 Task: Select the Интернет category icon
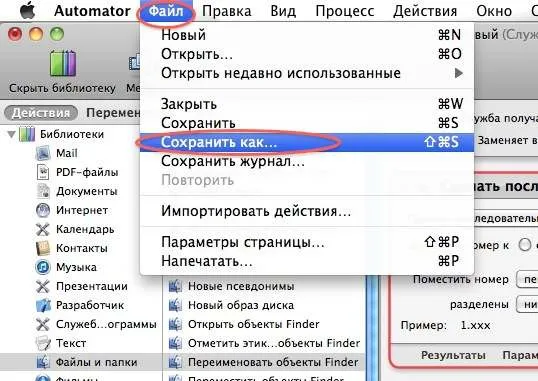(x=43, y=210)
